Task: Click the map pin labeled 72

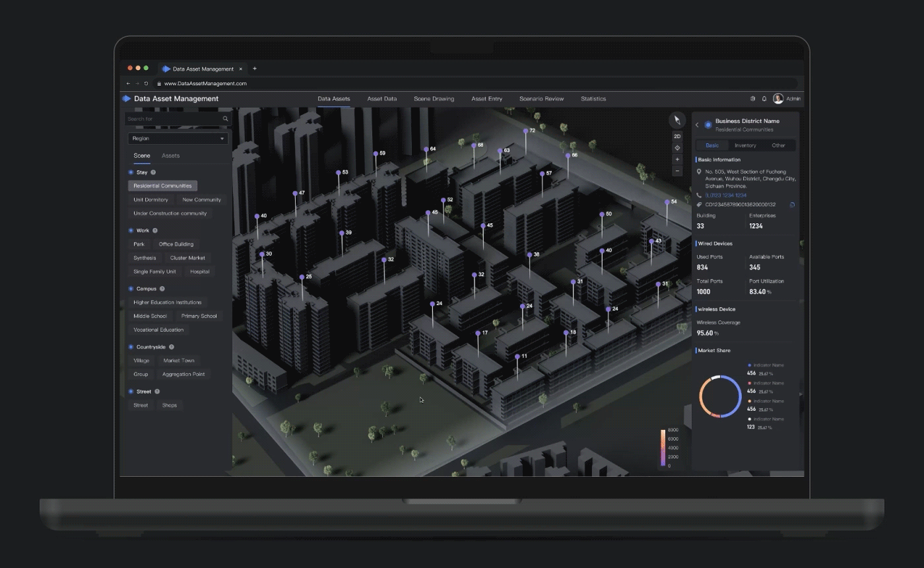Action: point(525,131)
